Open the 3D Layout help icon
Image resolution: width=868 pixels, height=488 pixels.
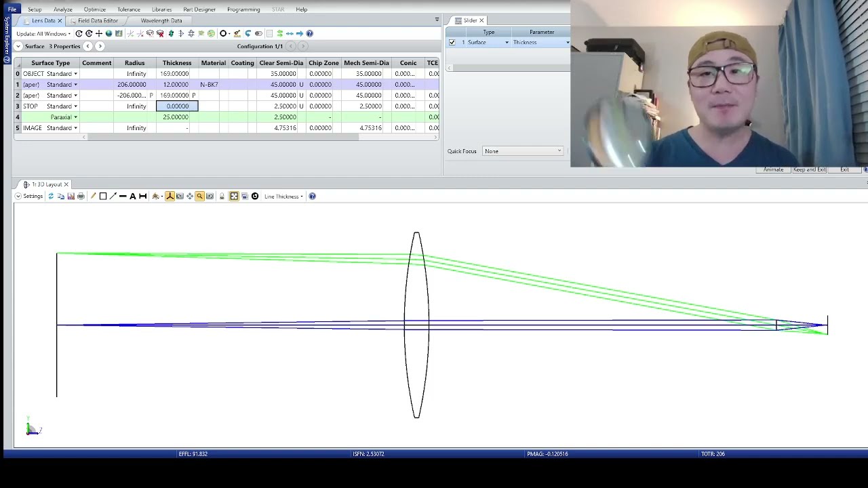click(313, 196)
